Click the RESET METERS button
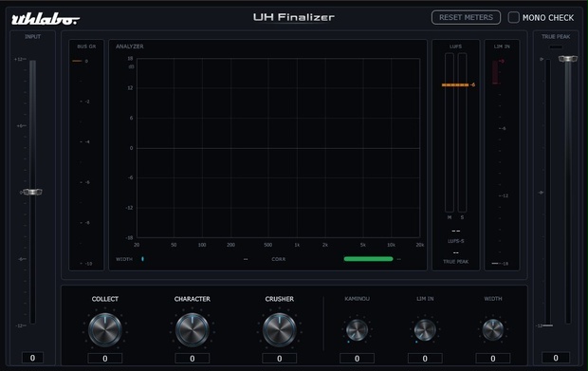 pyautogui.click(x=466, y=18)
